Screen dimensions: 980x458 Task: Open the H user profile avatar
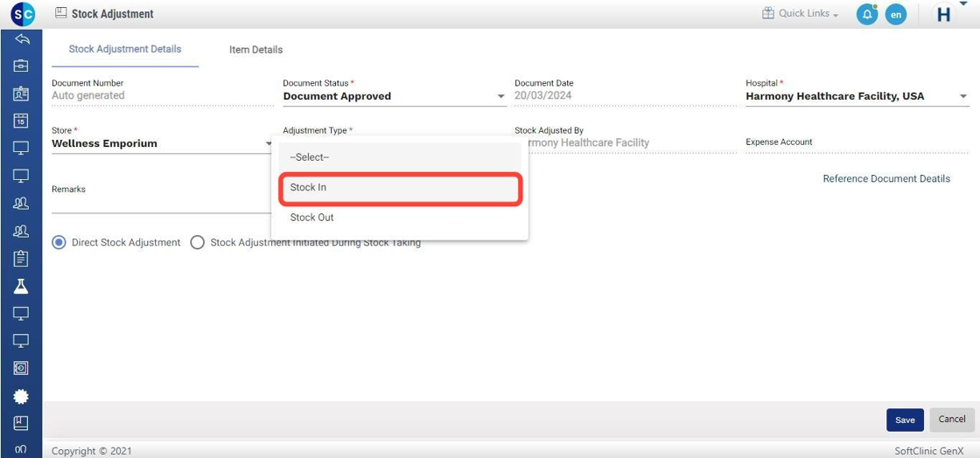(x=944, y=15)
